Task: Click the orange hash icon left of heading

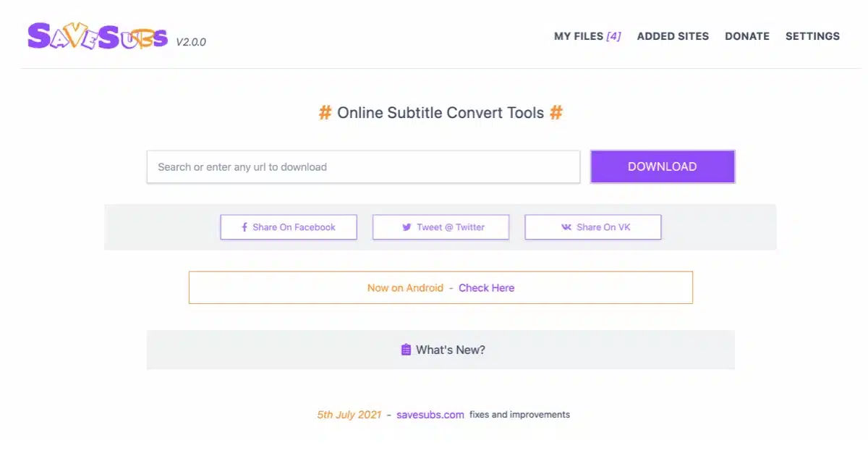Action: [325, 113]
